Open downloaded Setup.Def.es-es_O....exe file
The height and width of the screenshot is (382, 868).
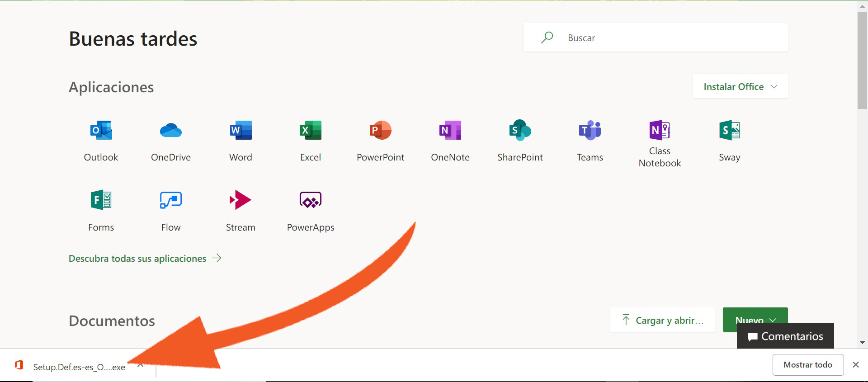click(79, 367)
